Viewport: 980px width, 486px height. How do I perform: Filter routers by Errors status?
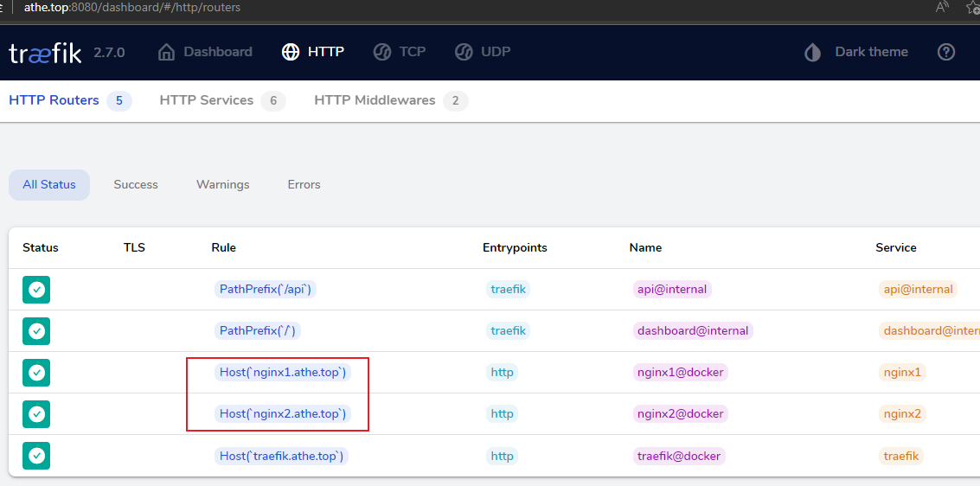click(x=304, y=185)
